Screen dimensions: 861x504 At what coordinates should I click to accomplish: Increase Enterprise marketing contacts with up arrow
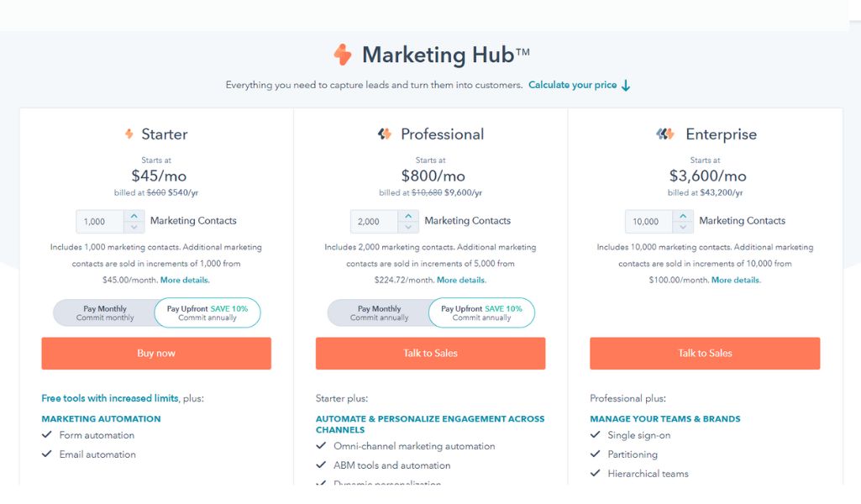tap(683, 217)
